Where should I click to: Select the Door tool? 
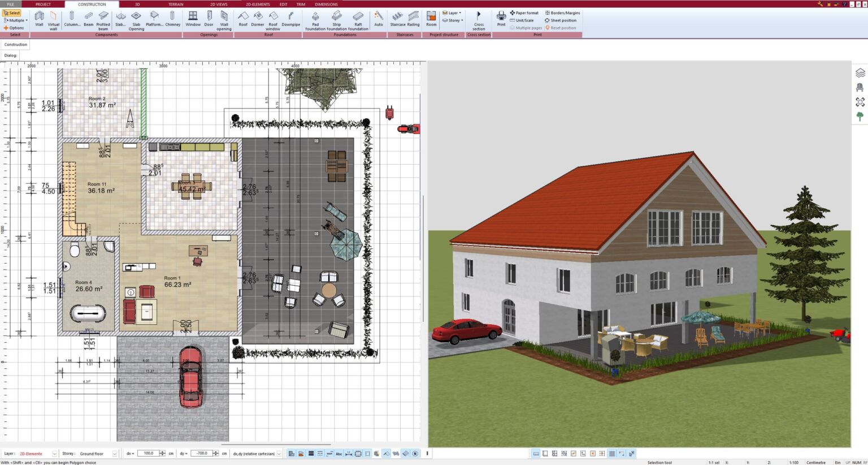coord(210,20)
